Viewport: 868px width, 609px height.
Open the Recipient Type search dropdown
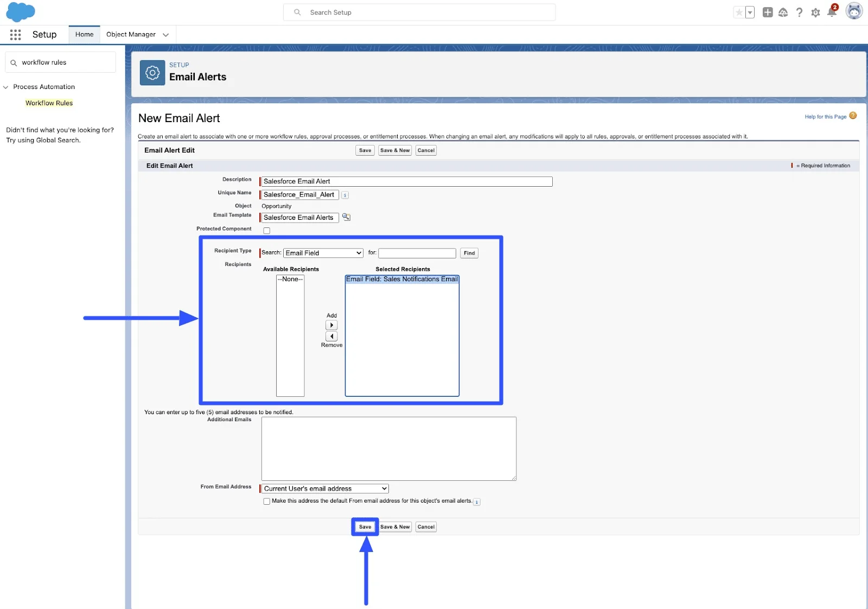point(323,253)
